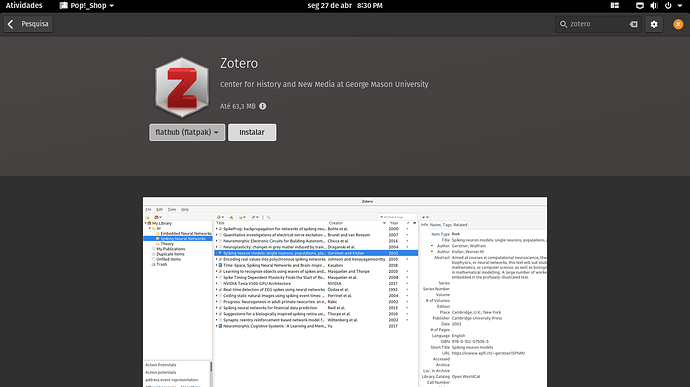Screen dimensions: 690x387
Task: Click the tiling layout indicator in top bar
Action: (x=615, y=5)
